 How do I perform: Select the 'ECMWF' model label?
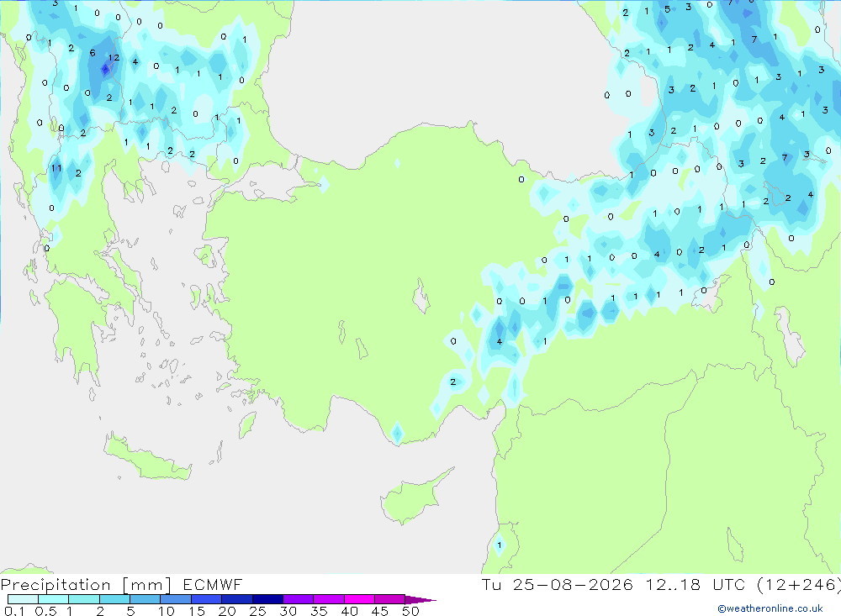click(213, 584)
